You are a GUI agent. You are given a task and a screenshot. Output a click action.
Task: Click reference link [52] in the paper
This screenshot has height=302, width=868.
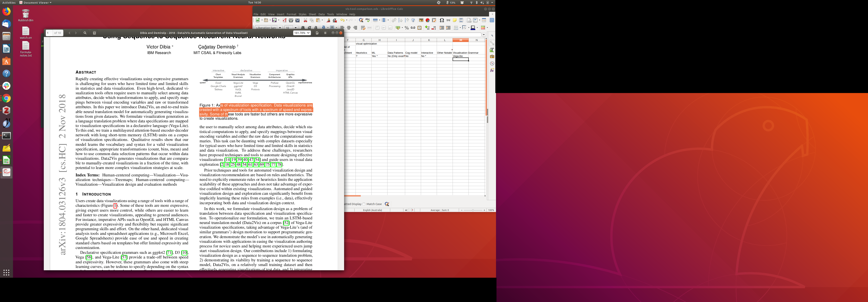click(286, 223)
